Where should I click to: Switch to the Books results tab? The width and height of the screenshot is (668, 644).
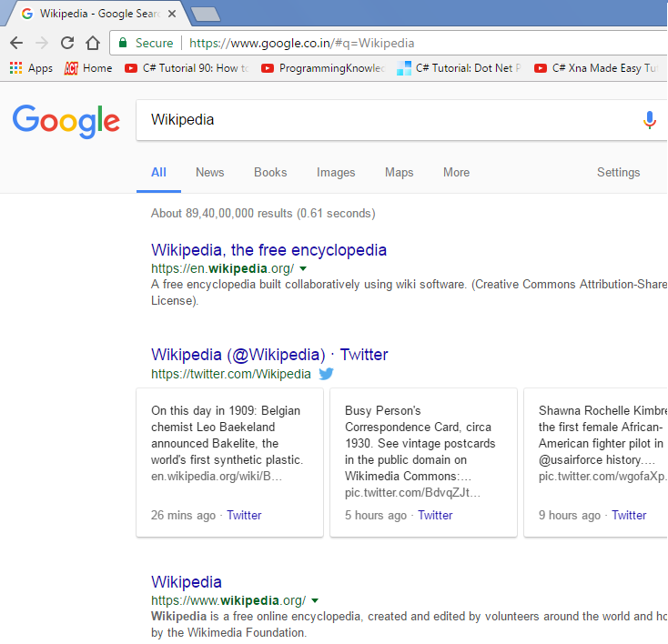coord(270,173)
